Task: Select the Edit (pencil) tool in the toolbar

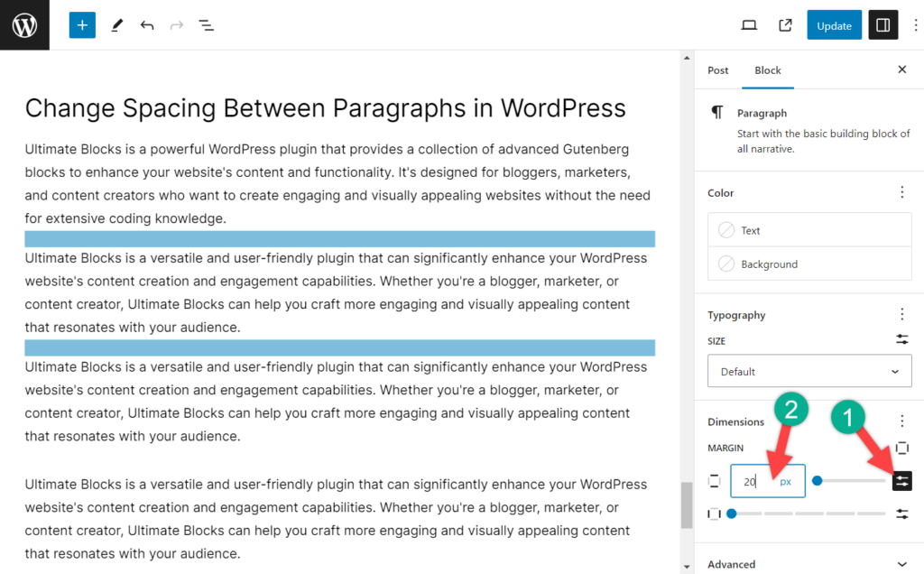Action: click(116, 24)
